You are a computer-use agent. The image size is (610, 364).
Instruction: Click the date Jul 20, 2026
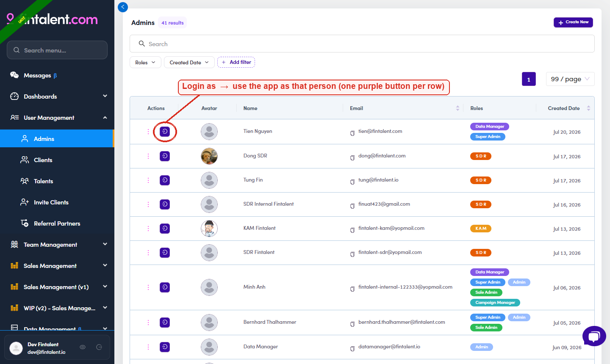(567, 132)
